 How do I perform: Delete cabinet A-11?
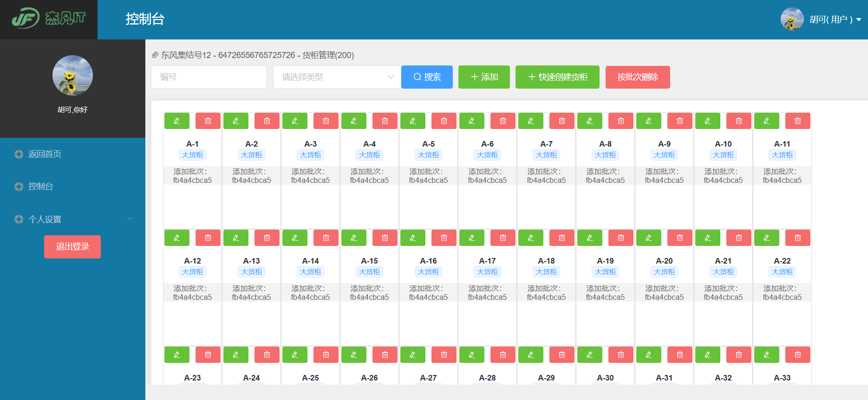[798, 121]
